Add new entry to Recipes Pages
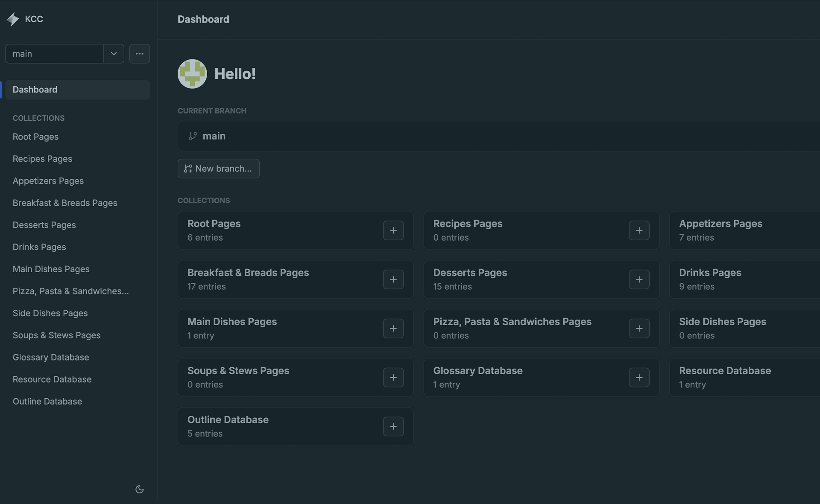 pos(639,230)
